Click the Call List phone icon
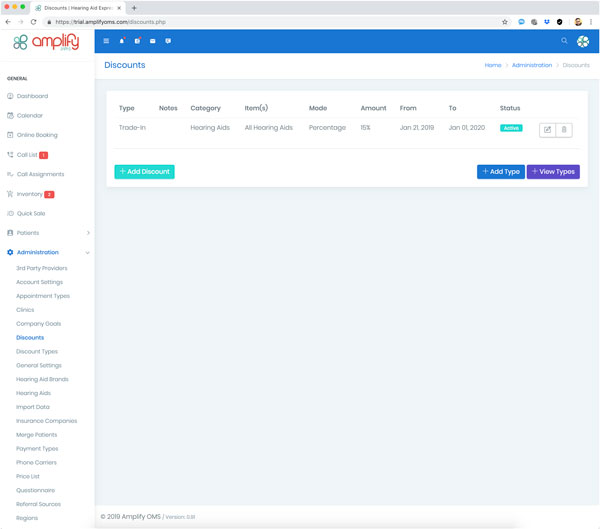The height and width of the screenshot is (529, 600). (x=10, y=155)
